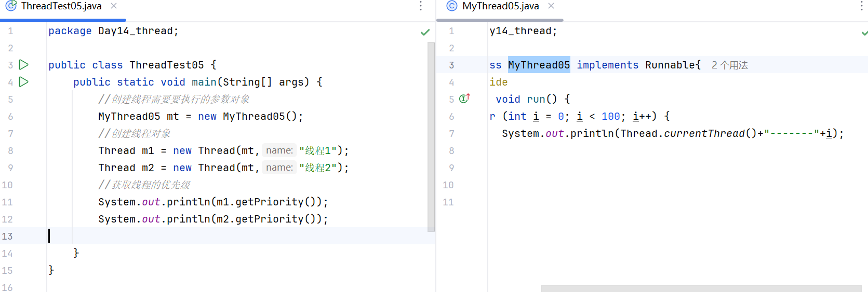
Task: Click the 'name:' hint on line 8
Action: 279,150
